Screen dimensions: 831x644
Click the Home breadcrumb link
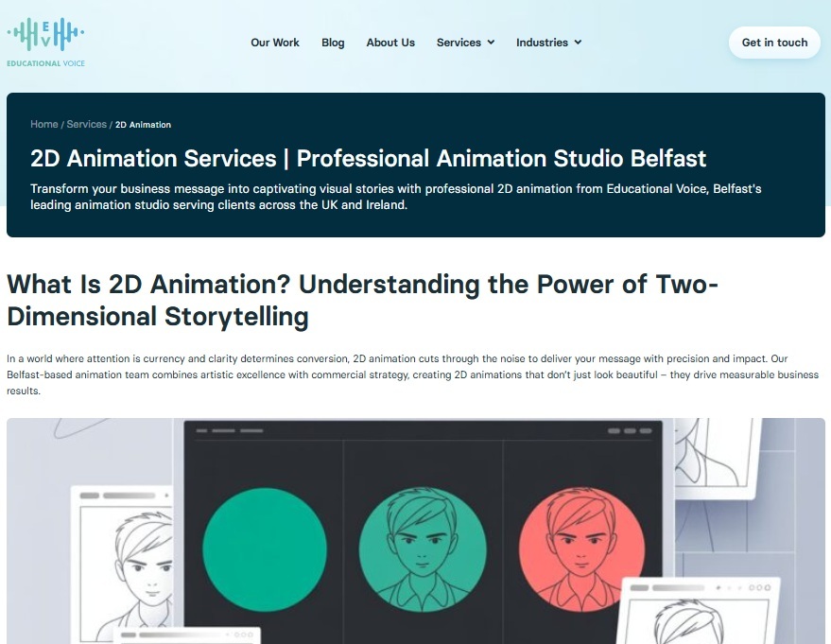point(43,125)
